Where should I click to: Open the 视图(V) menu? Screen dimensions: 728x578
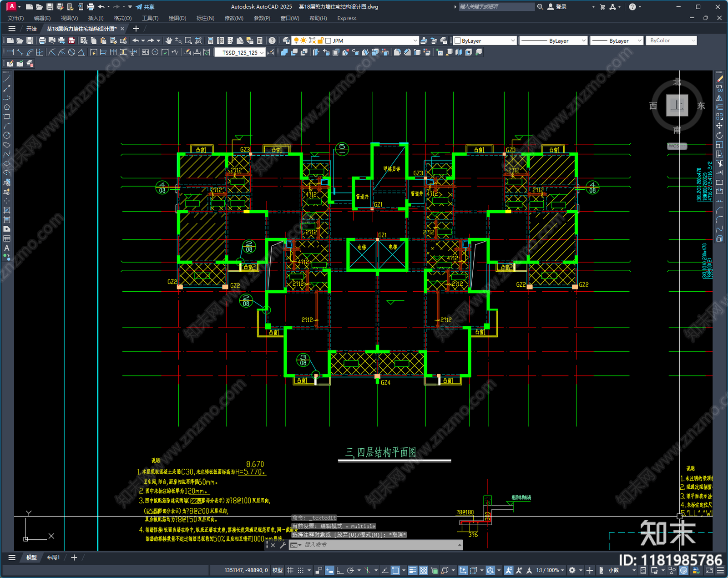69,18
